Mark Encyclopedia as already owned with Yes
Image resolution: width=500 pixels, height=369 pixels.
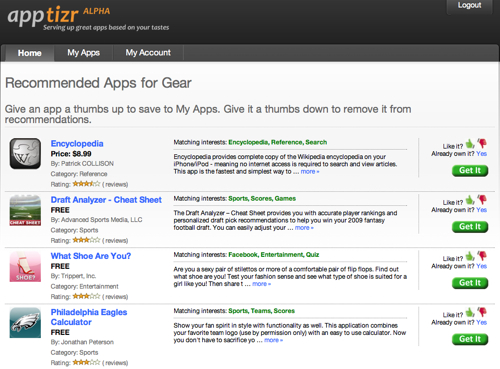(x=481, y=154)
